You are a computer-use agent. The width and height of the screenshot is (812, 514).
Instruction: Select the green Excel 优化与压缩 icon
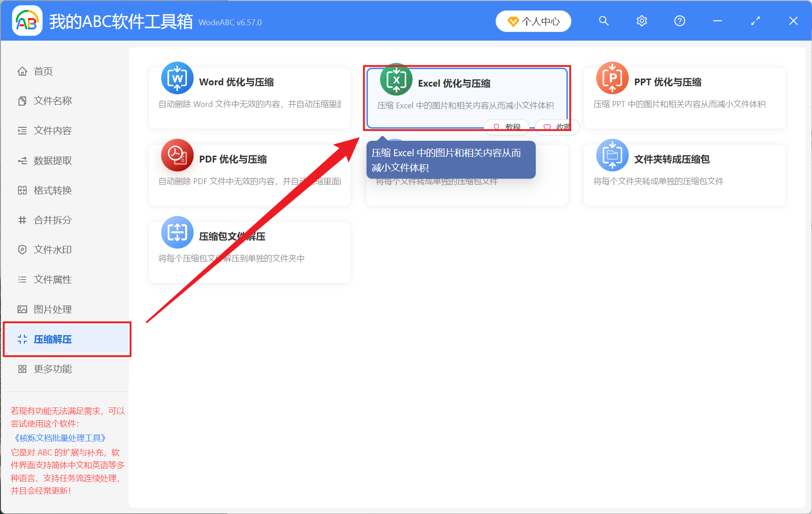click(x=396, y=79)
